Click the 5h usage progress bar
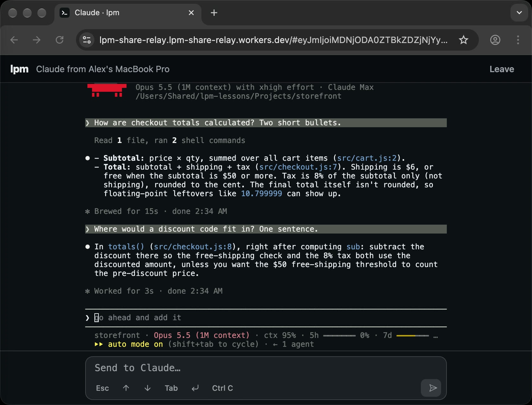Screen dimensions: 532x405 click(339, 335)
